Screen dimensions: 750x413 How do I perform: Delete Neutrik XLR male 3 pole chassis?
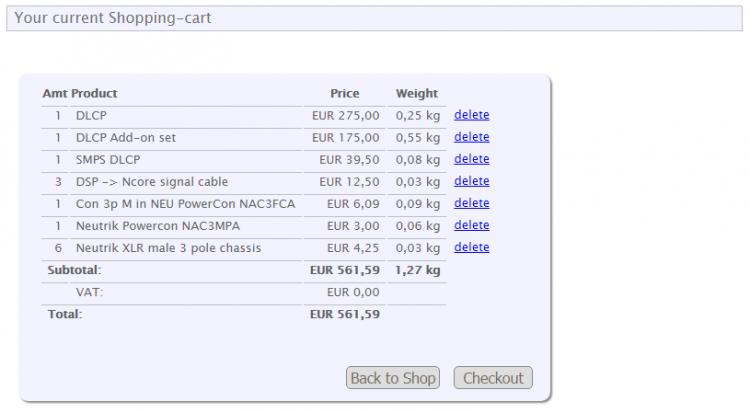[x=471, y=247]
